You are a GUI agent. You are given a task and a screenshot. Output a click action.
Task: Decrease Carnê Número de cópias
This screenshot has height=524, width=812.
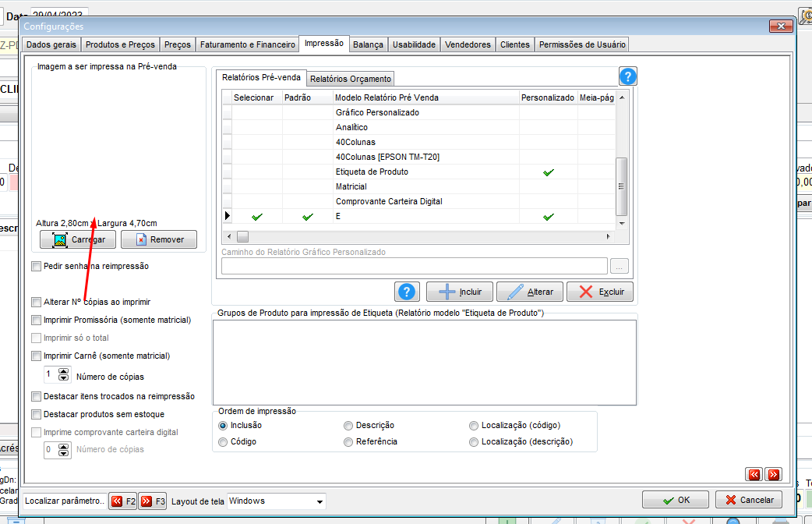pos(63,377)
